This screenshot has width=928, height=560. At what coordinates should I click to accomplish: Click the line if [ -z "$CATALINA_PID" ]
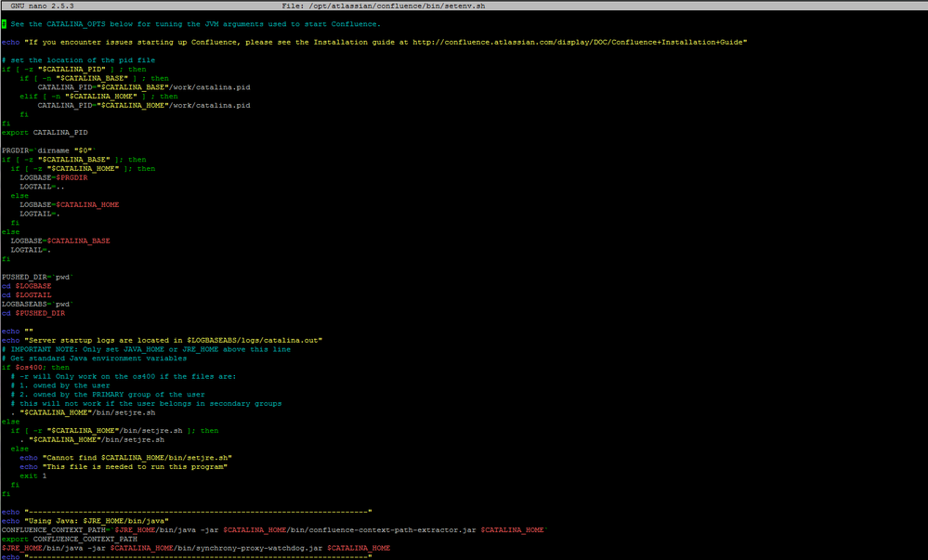tap(74, 70)
